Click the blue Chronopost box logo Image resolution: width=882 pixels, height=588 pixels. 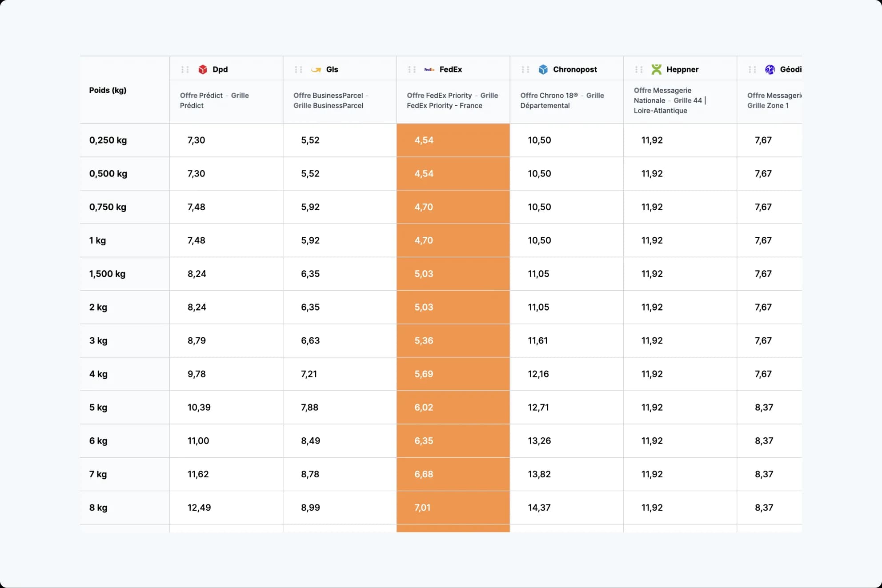pos(543,69)
